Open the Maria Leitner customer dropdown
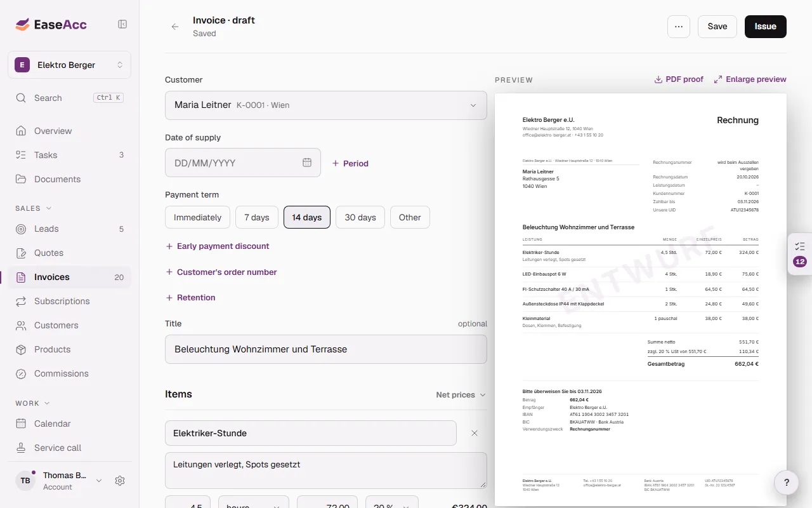Image resolution: width=812 pixels, height=508 pixels. (x=326, y=105)
